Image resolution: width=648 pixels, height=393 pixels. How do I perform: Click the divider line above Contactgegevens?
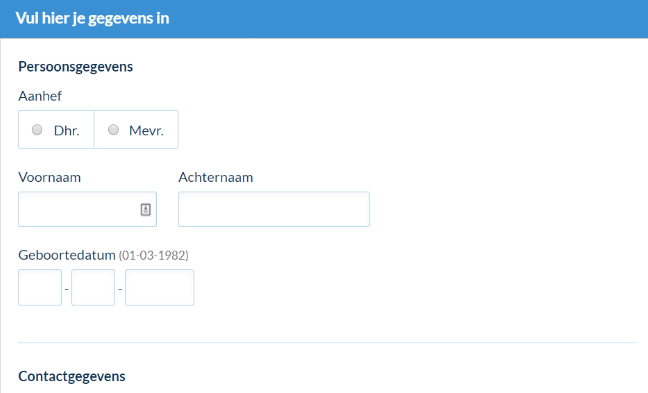(x=327, y=343)
